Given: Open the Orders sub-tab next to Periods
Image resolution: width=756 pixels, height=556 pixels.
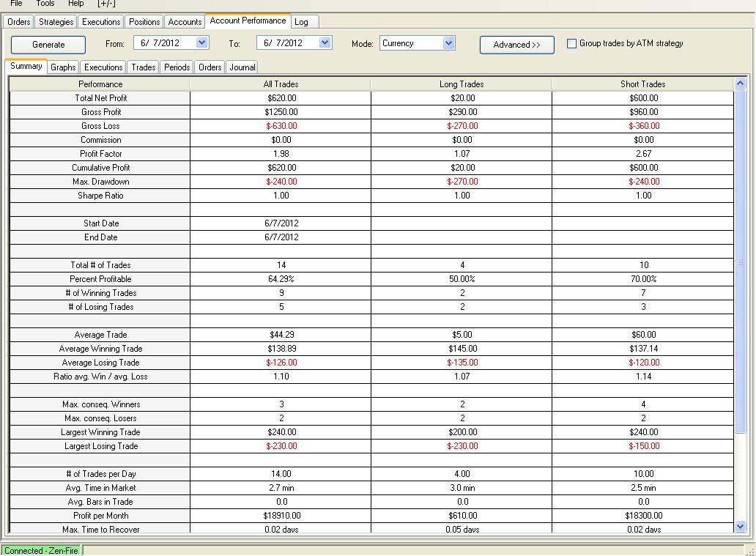Looking at the screenshot, I should coord(210,67).
